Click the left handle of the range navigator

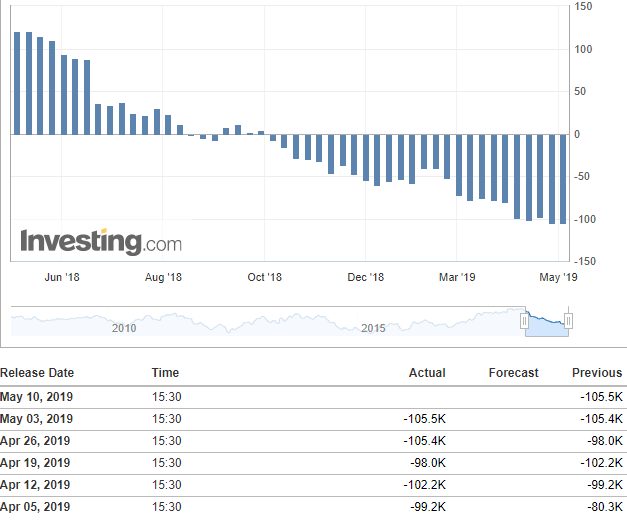click(x=524, y=321)
